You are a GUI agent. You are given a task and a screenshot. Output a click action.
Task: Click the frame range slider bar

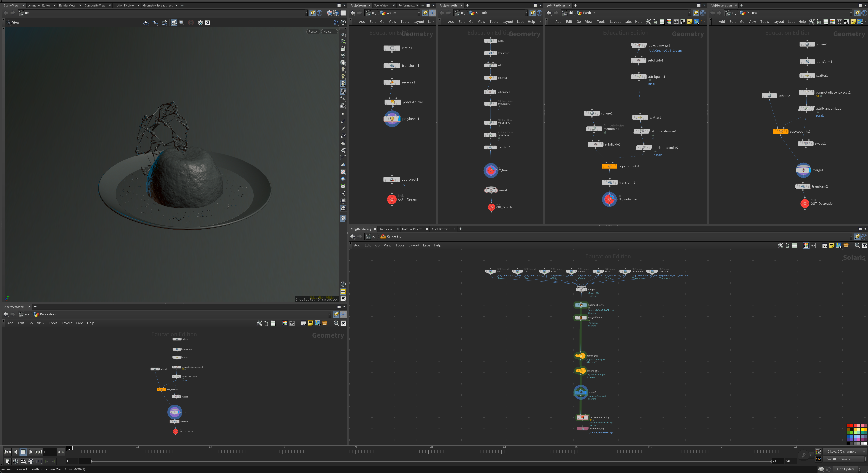(431, 461)
